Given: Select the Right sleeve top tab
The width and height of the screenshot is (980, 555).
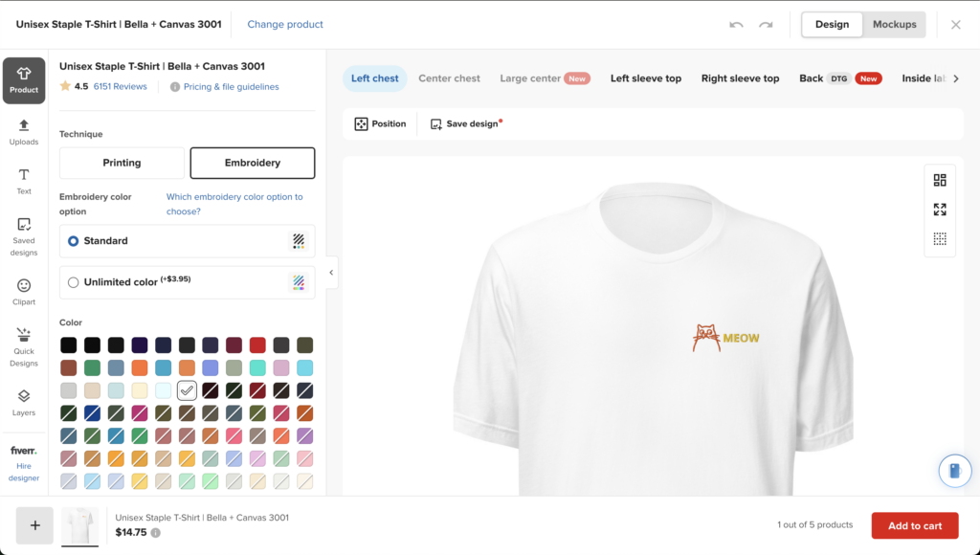Looking at the screenshot, I should click(740, 78).
